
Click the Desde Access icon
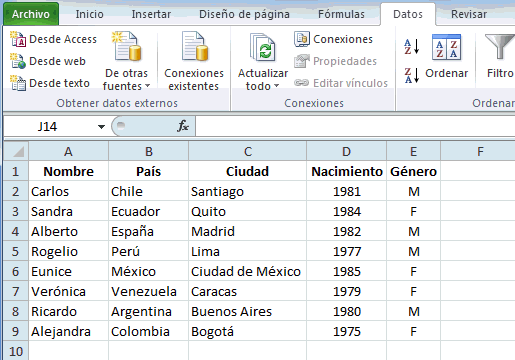18,39
